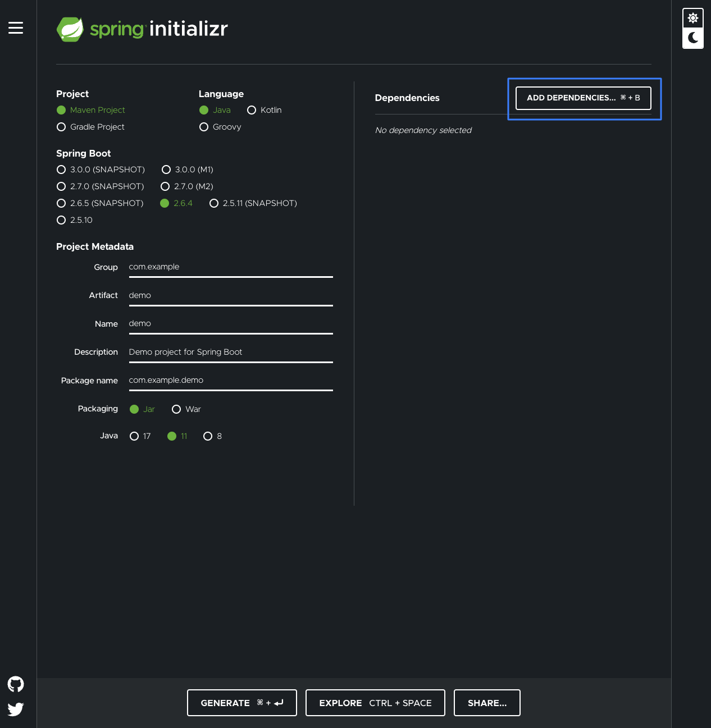The image size is (711, 728).
Task: Choose Java as the language
Action: coord(215,110)
